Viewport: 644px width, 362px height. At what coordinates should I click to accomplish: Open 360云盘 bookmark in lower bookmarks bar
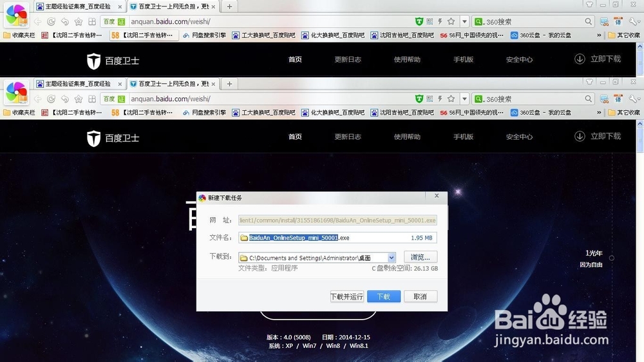tap(540, 112)
